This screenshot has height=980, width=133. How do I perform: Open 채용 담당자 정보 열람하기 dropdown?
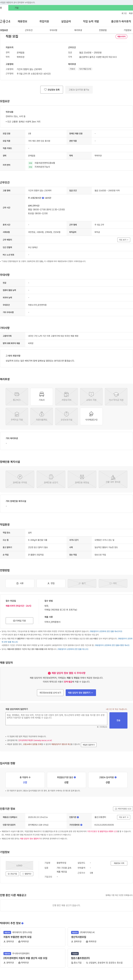click(x=81, y=693)
